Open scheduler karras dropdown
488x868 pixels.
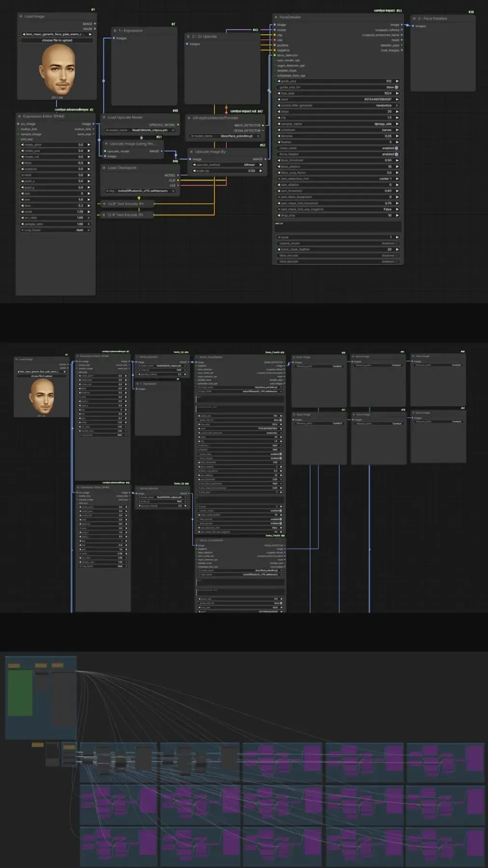[338, 130]
